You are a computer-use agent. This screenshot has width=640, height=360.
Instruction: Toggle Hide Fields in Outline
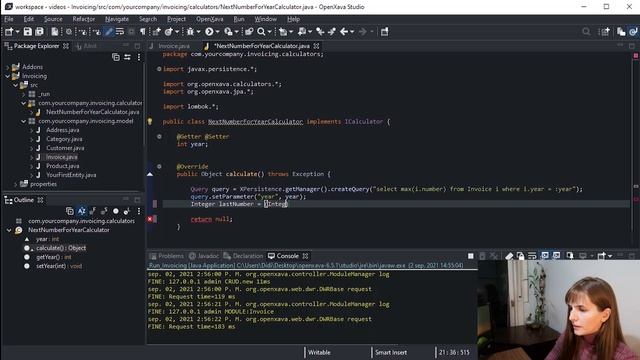[x=93, y=211]
